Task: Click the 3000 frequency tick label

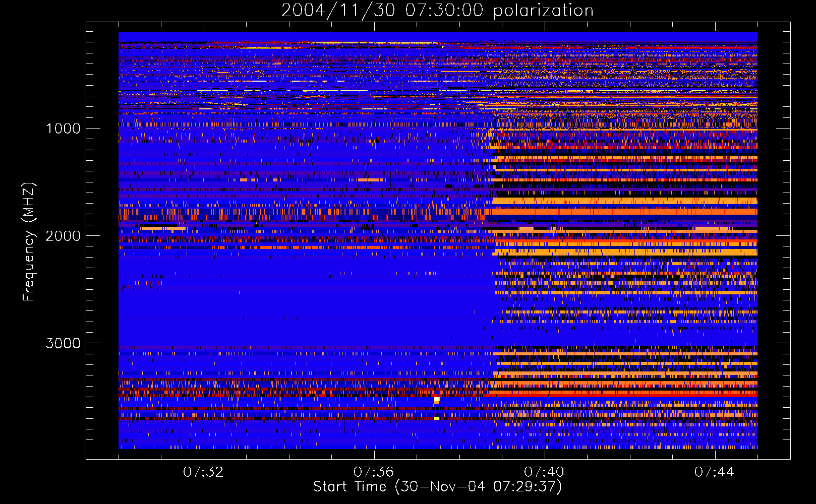Action: tap(63, 343)
